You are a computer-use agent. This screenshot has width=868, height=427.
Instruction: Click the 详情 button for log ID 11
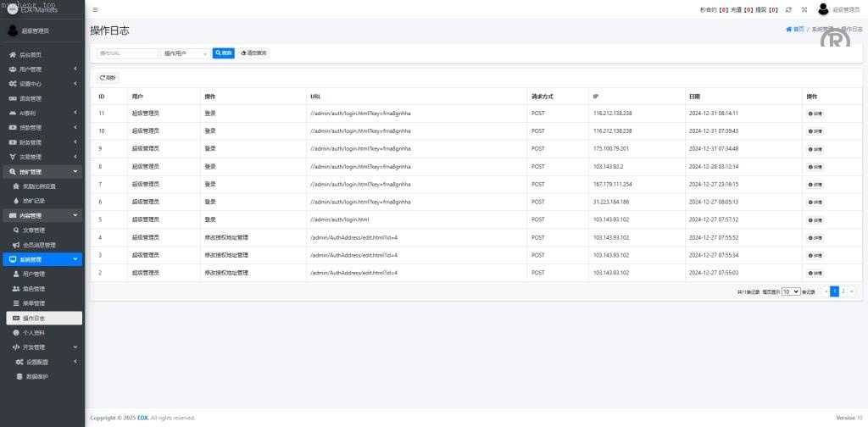pyautogui.click(x=815, y=113)
